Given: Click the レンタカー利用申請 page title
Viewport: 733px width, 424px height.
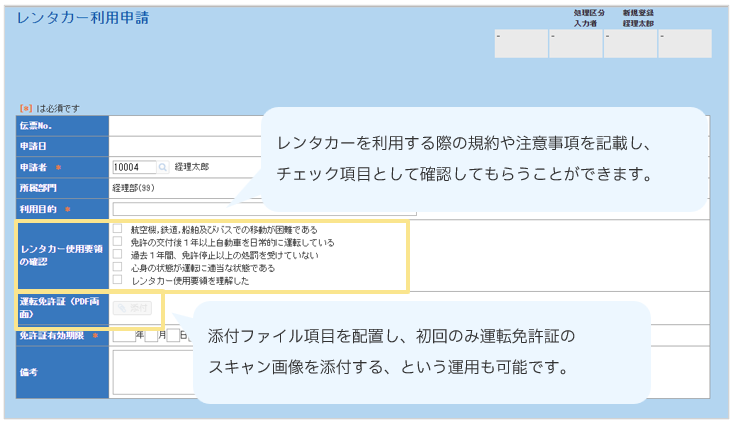Looking at the screenshot, I should pyautogui.click(x=84, y=19).
